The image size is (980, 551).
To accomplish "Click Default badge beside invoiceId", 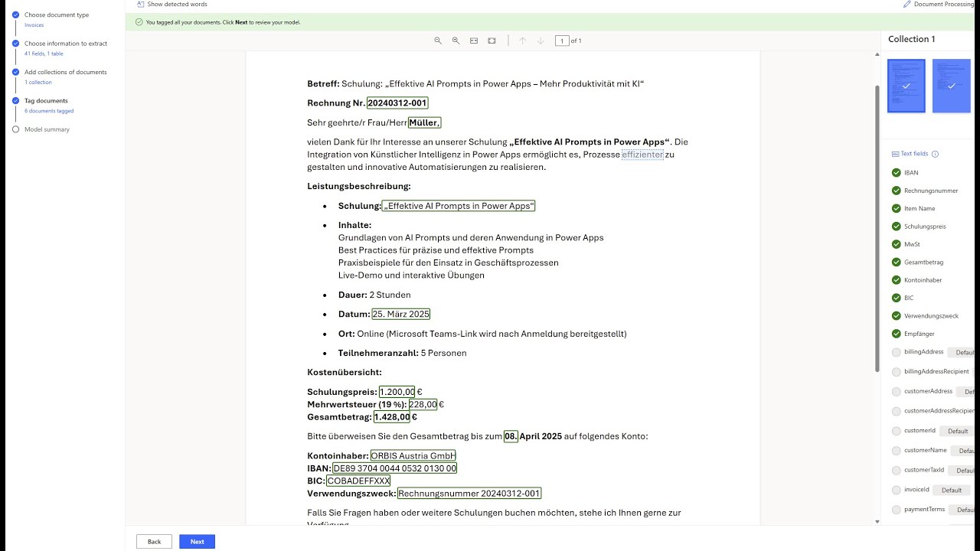I will click(x=952, y=490).
